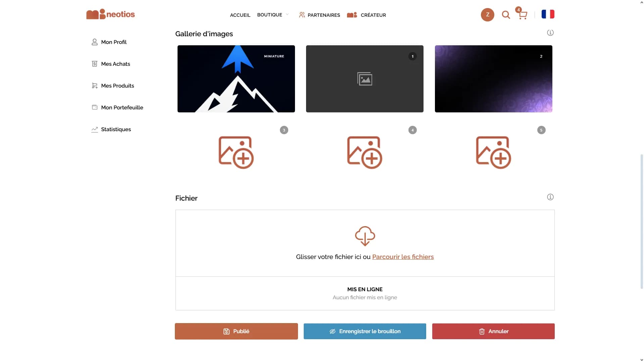
Task: Click the Statistiques chart icon
Action: 95,129
